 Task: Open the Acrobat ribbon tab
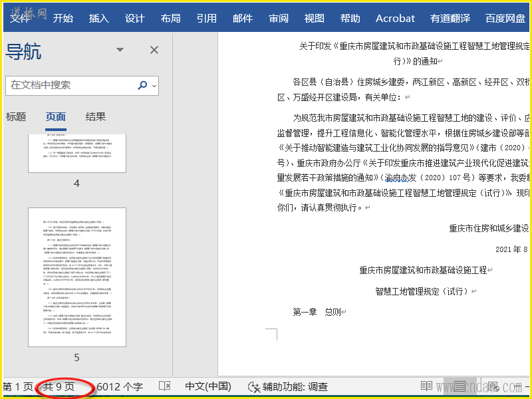(x=395, y=19)
